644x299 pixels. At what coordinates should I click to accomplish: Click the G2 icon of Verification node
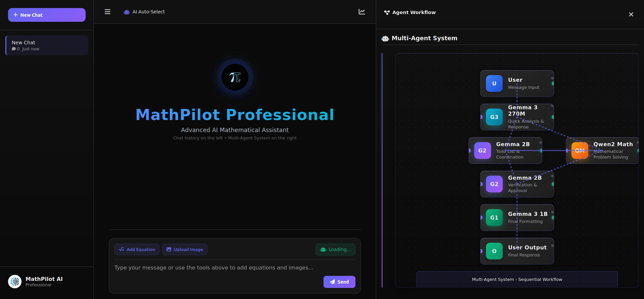494,184
